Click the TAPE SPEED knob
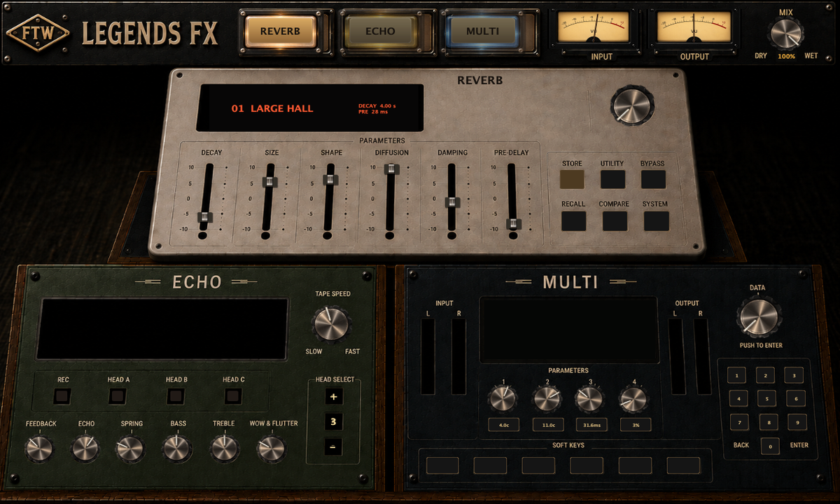Image resolution: width=840 pixels, height=504 pixels. click(x=332, y=324)
